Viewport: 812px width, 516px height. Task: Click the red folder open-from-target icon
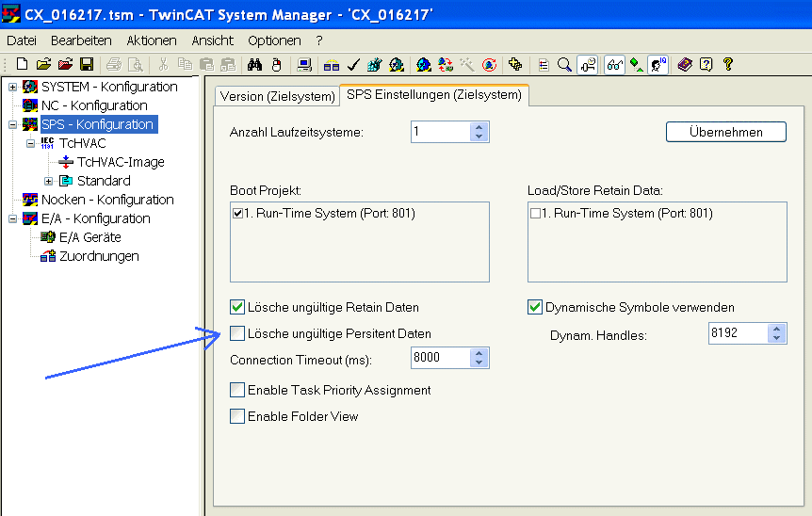click(x=65, y=64)
